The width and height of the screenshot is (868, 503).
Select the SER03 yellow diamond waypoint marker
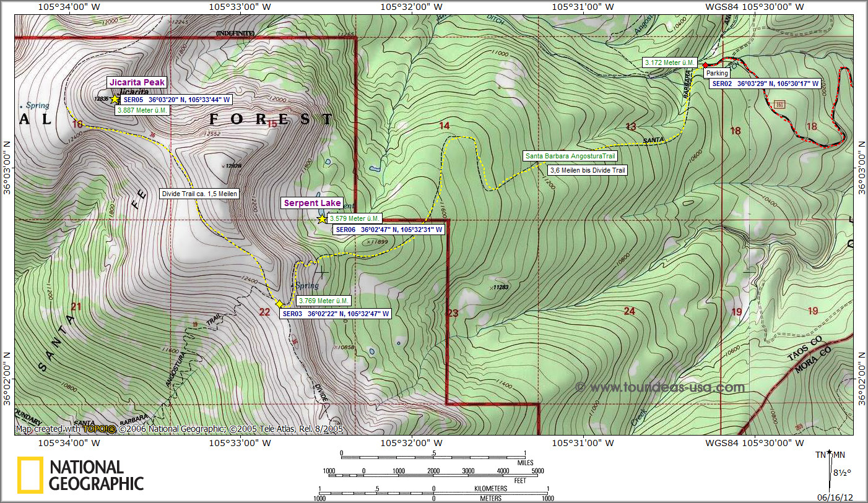click(x=279, y=304)
